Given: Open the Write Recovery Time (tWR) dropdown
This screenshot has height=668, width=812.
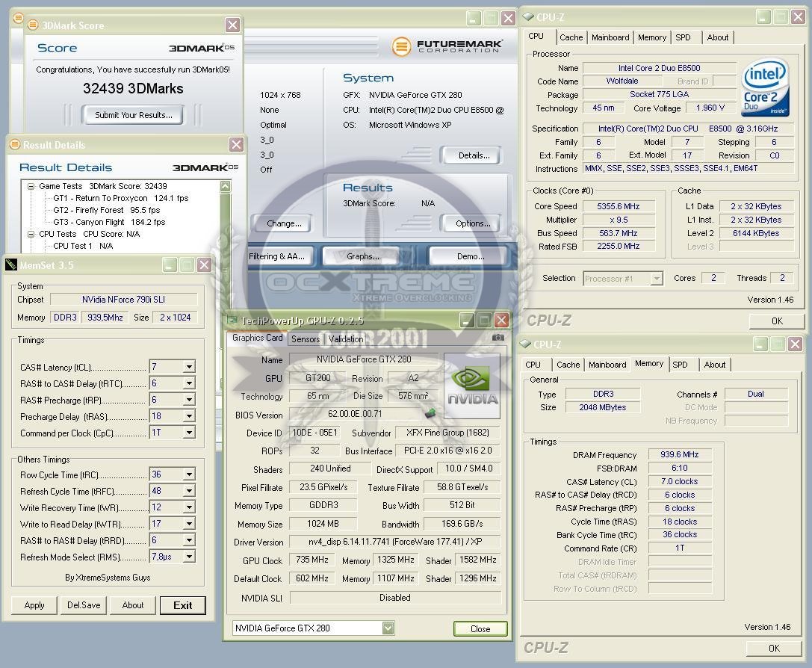Looking at the screenshot, I should (189, 507).
